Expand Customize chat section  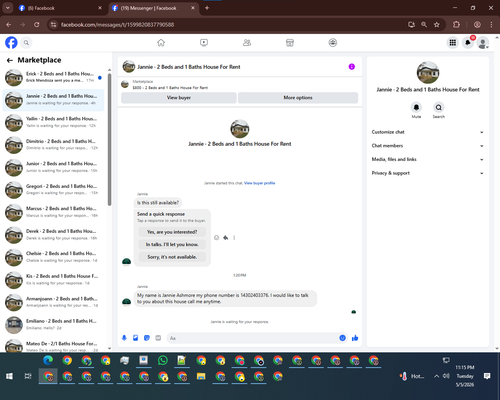click(x=428, y=132)
